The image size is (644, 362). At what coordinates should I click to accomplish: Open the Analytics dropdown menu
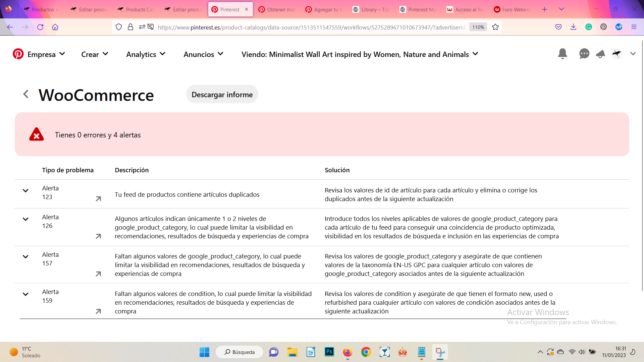click(146, 54)
